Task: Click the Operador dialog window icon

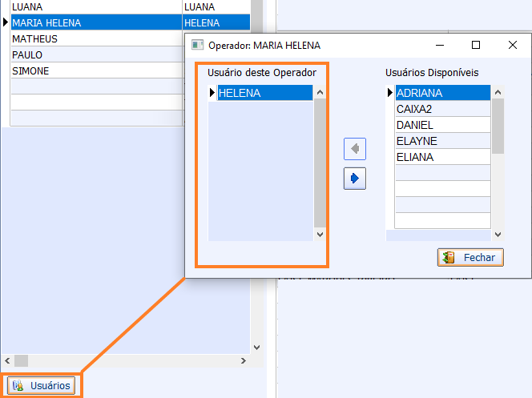Action: [197, 46]
